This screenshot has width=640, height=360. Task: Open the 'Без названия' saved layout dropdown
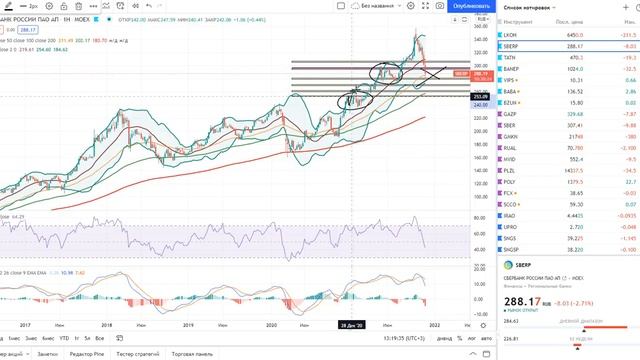pos(376,6)
